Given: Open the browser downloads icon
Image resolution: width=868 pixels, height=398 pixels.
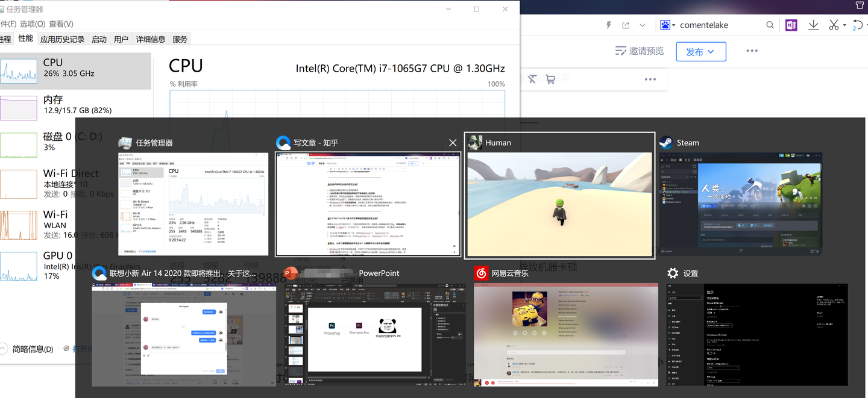Looking at the screenshot, I should click(814, 25).
